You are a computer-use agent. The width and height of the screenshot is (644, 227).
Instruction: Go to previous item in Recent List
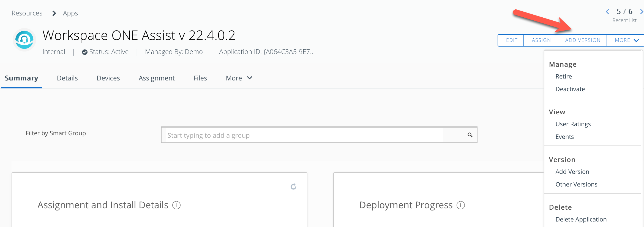click(x=607, y=12)
